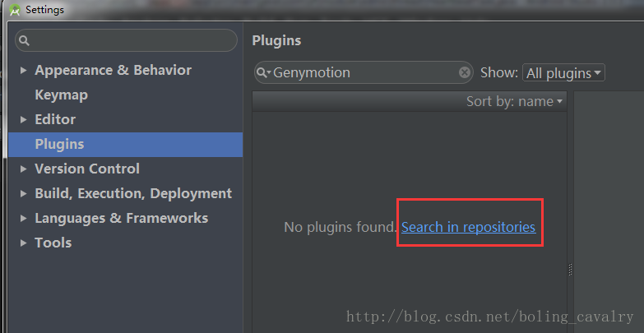Image resolution: width=644 pixels, height=333 pixels.
Task: Open Sort by: name dropdown
Action: click(515, 101)
